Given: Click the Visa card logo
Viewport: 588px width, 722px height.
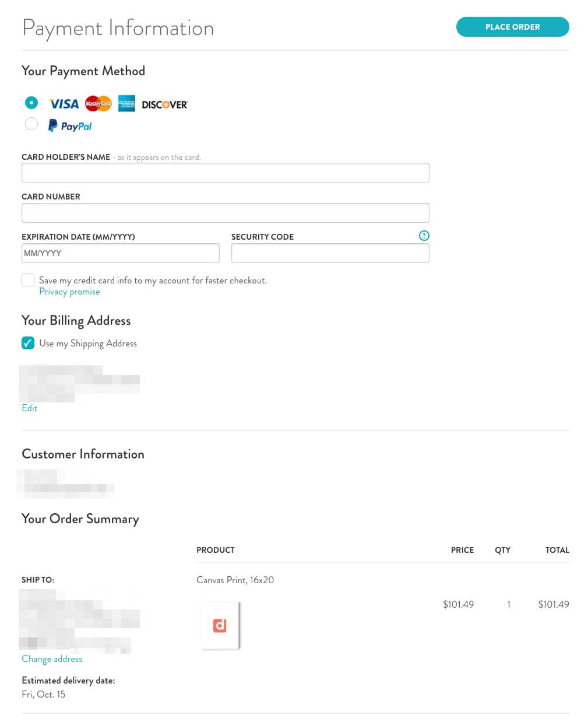Looking at the screenshot, I should (x=64, y=103).
